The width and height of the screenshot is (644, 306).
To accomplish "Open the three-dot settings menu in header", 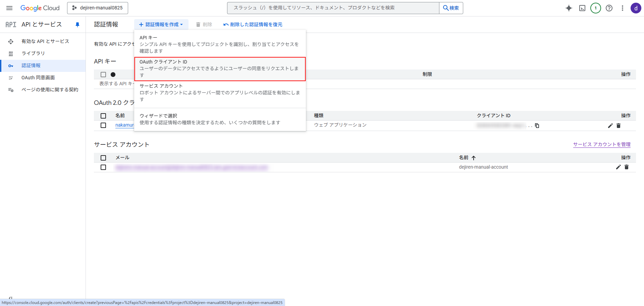I will (x=622, y=8).
